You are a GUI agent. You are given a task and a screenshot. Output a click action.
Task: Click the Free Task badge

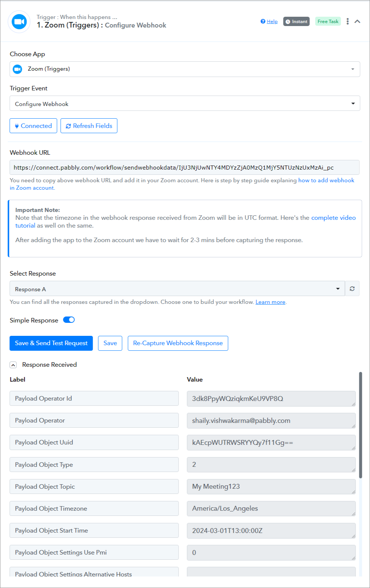[328, 22]
